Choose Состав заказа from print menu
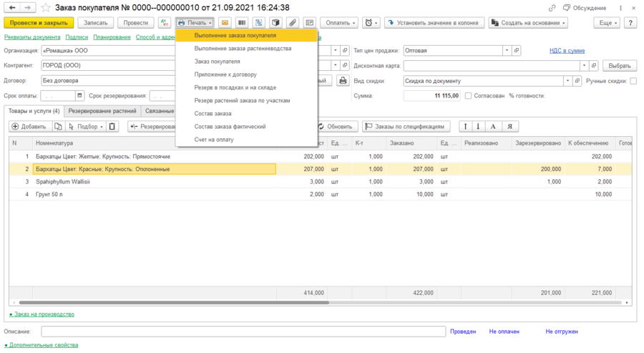Viewport: 644px width, 353px height. (213, 113)
